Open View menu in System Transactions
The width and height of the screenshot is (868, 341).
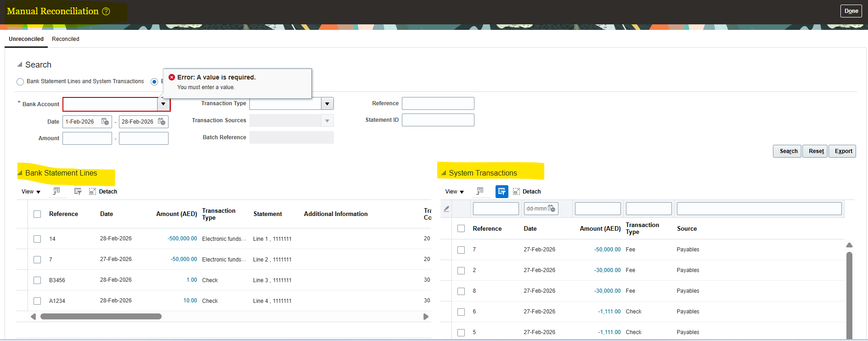454,192
